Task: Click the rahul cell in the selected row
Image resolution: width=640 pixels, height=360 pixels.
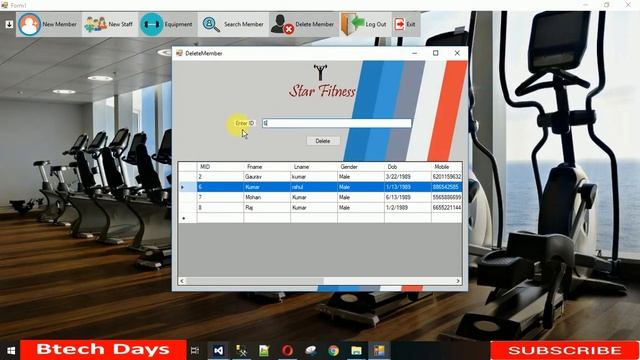Action: coord(314,187)
